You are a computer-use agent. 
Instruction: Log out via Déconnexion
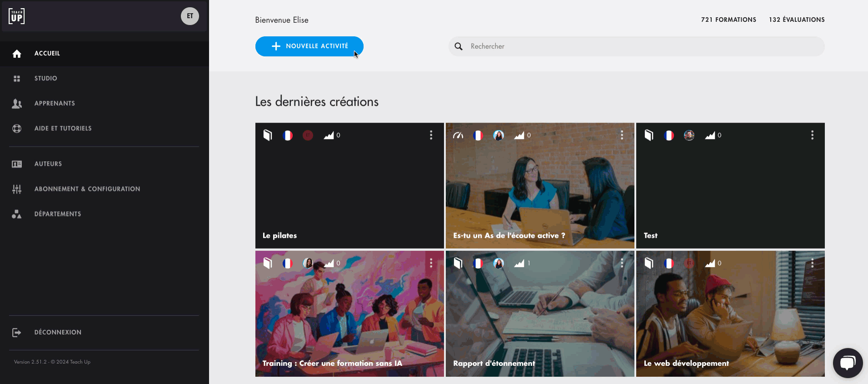[58, 332]
